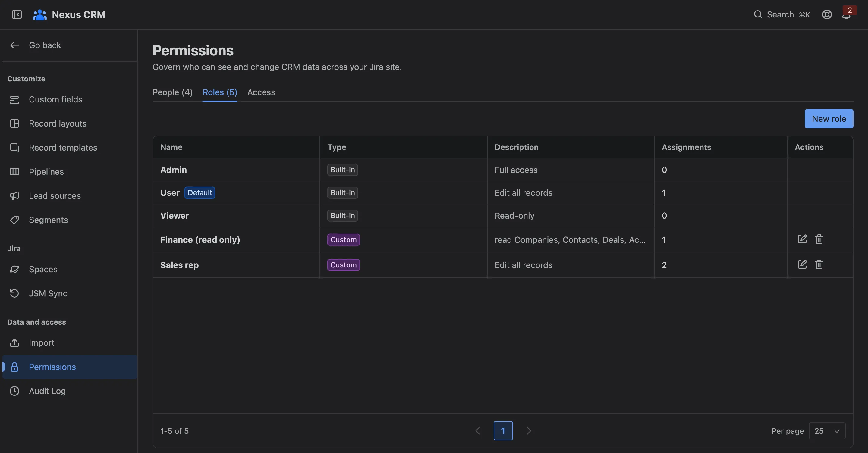Open JSM Sync in sidebar
Screen dimensions: 868x453
coord(70,293)
